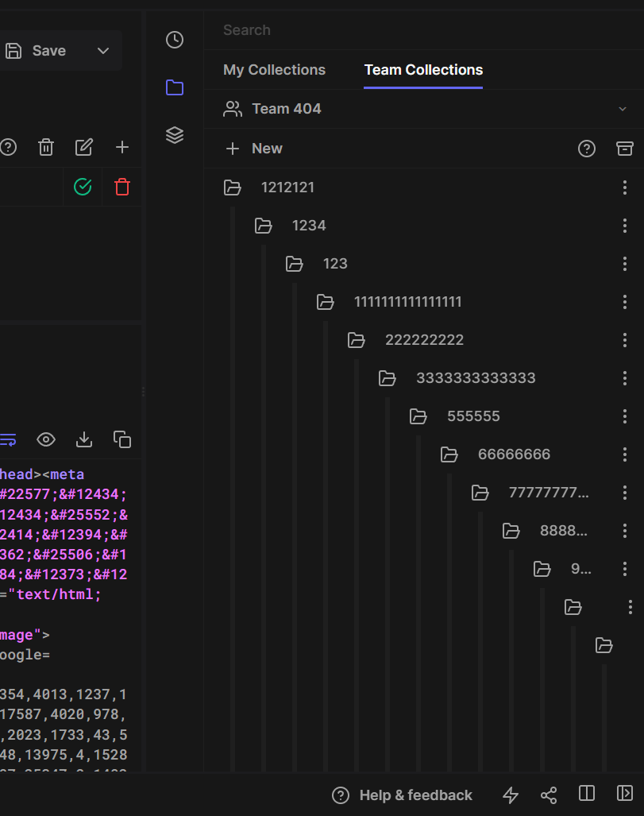
Task: Open more options for 1234
Action: click(x=625, y=226)
